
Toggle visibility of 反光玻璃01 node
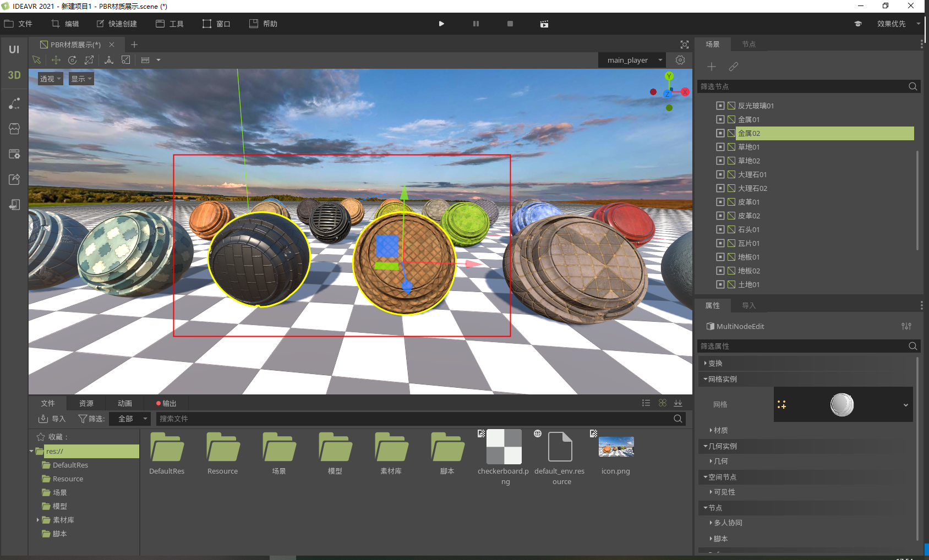point(720,106)
